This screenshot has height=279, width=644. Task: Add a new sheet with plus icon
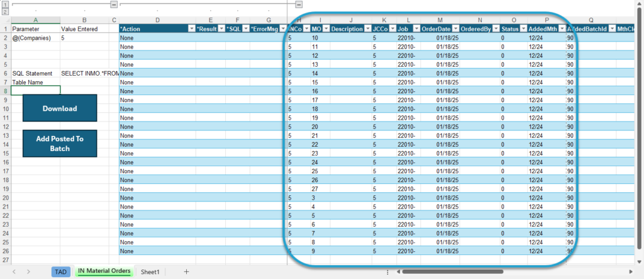tap(186, 271)
